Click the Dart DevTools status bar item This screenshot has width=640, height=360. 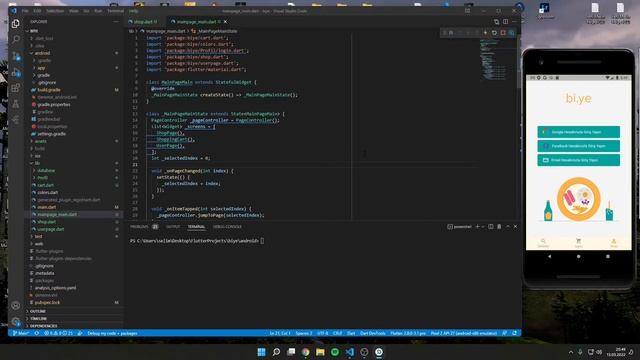[372, 333]
